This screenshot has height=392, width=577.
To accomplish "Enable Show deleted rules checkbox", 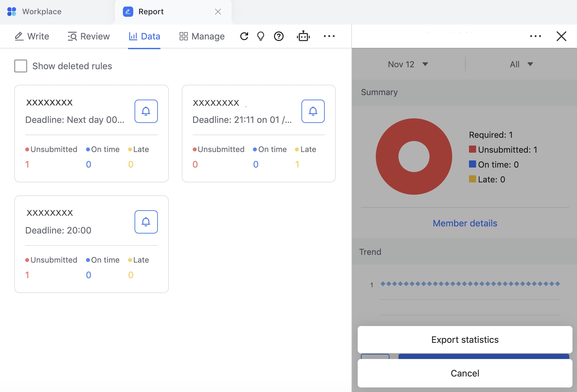I will [x=21, y=66].
